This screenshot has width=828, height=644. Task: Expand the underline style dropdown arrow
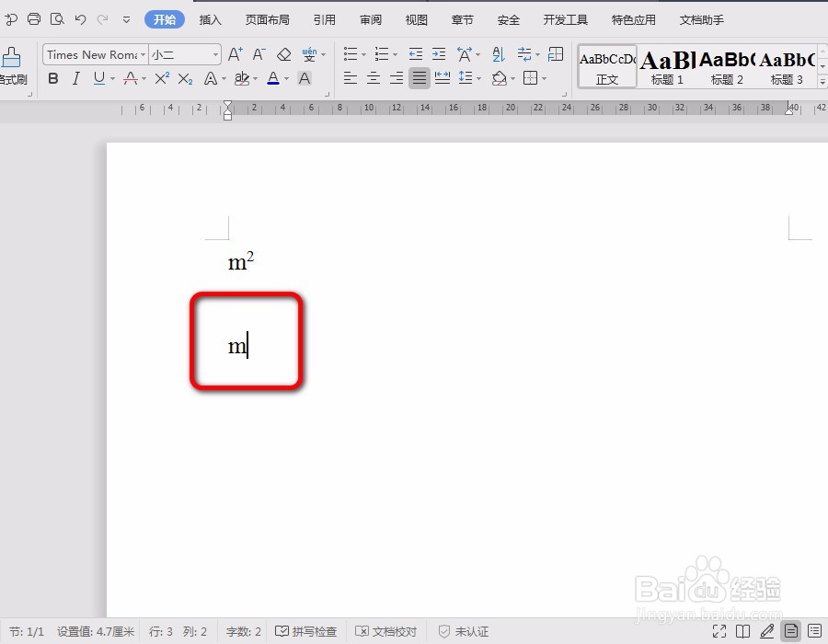pyautogui.click(x=112, y=79)
